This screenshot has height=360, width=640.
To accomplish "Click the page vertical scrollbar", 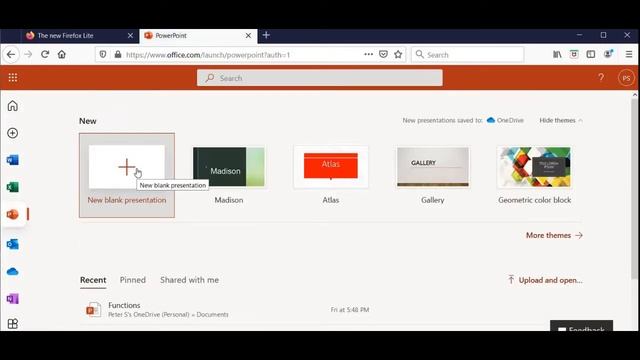I will pyautogui.click(x=634, y=189).
